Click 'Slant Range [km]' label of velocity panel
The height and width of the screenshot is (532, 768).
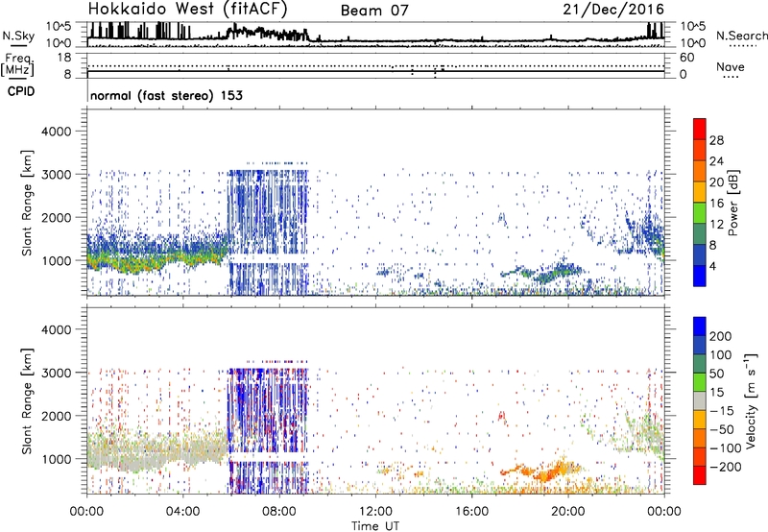27,401
